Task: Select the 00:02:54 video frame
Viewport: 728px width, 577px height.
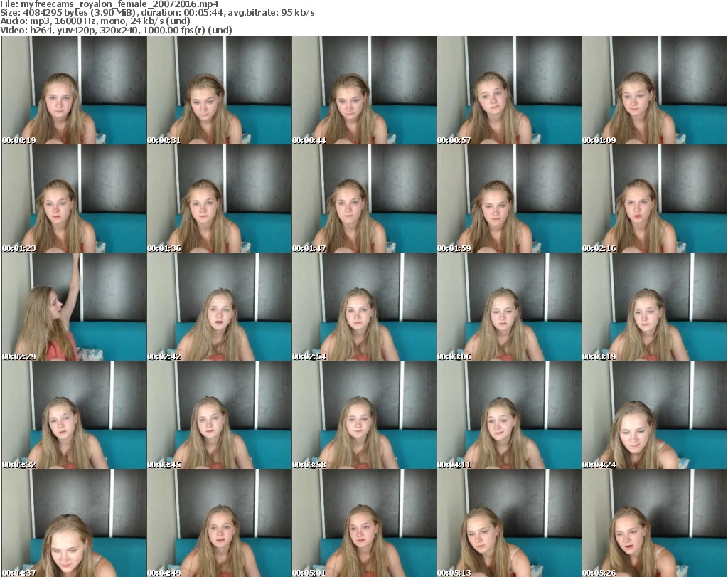Action: (x=364, y=307)
